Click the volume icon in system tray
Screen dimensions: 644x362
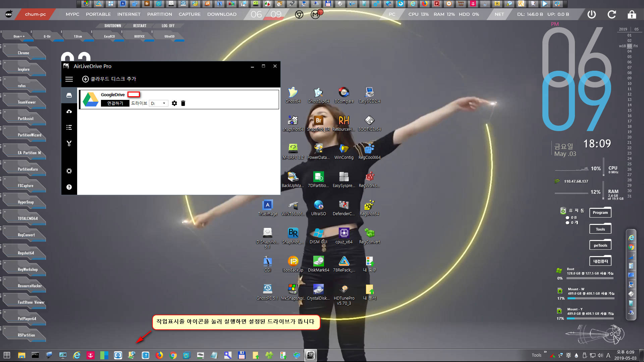point(600,355)
